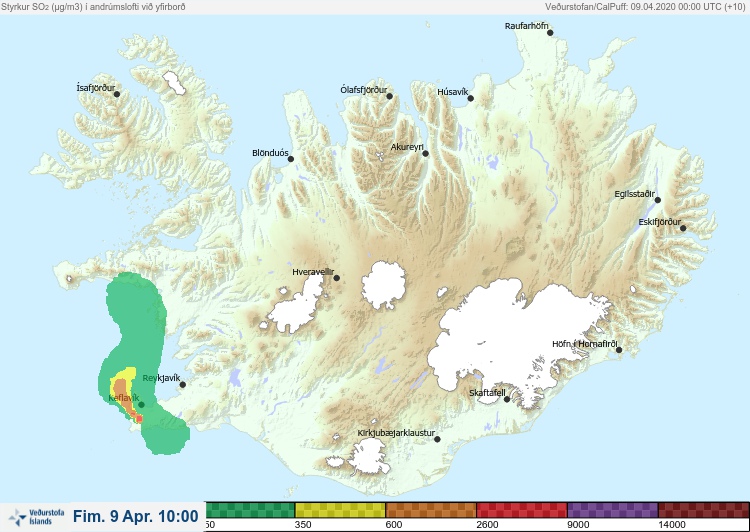The image size is (750, 532).
Task: Click the Egilsstaðir label
Action: tap(634, 194)
